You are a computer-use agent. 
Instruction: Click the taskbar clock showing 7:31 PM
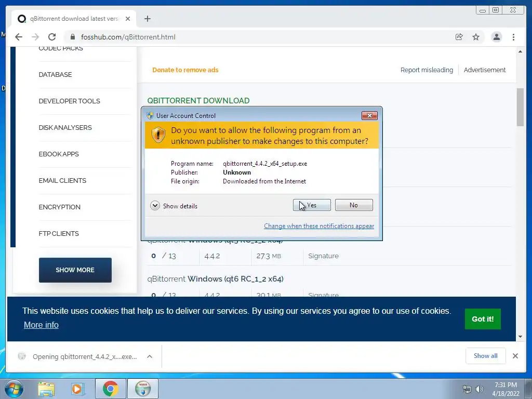506,389
